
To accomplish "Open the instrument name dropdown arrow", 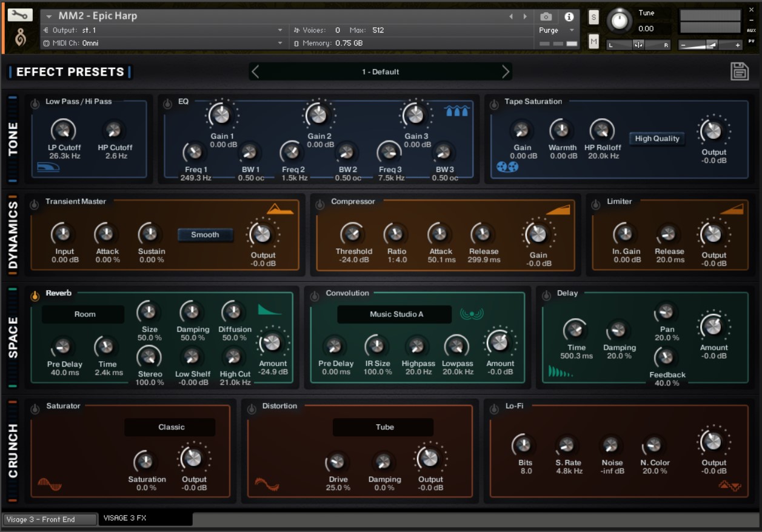I will pos(49,16).
